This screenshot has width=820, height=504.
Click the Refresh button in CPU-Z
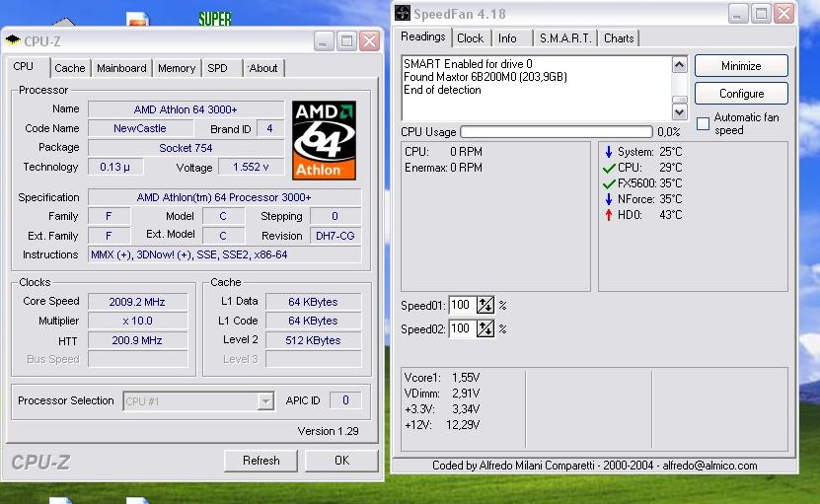tap(261, 461)
